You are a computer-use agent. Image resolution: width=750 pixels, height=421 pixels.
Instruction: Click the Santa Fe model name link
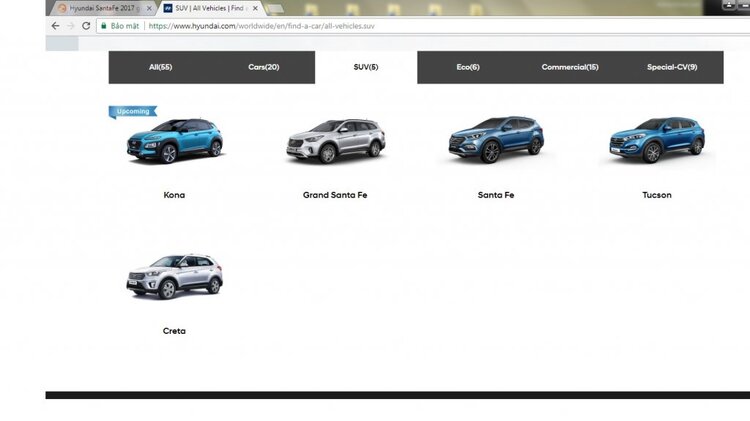pos(496,195)
